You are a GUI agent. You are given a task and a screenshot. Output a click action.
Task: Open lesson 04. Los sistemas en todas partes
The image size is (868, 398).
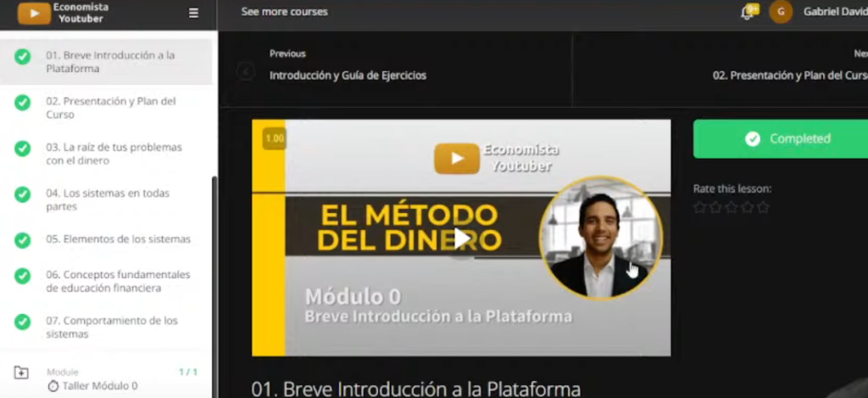click(106, 199)
